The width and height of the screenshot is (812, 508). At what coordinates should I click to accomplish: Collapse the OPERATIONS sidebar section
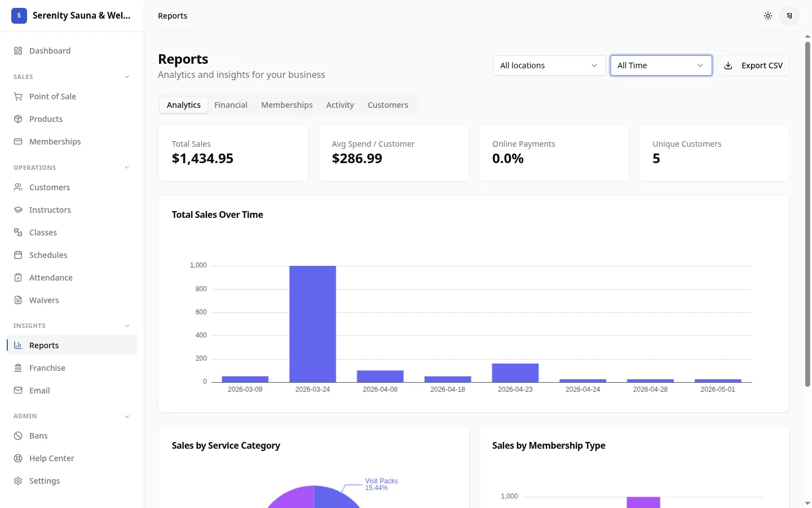point(127,168)
